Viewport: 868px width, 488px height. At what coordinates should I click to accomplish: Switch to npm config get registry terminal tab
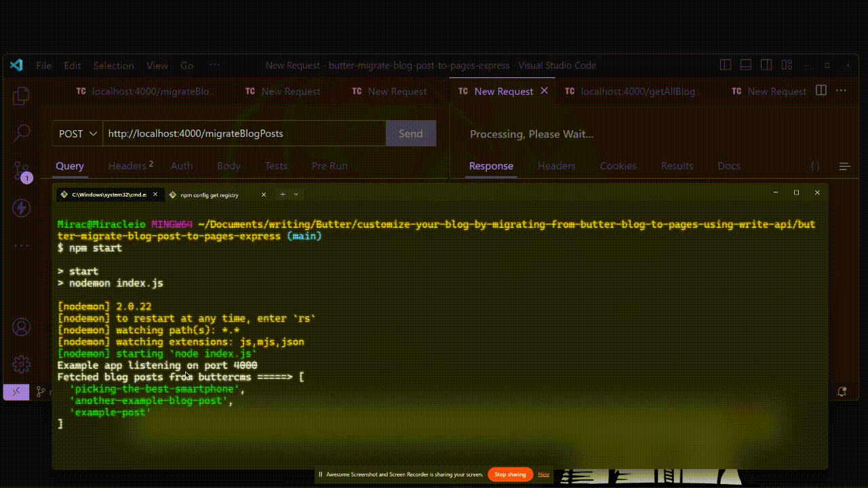point(218,195)
